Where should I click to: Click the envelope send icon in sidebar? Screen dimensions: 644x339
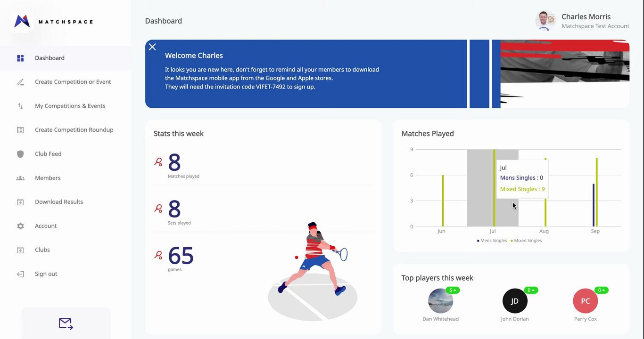click(66, 323)
